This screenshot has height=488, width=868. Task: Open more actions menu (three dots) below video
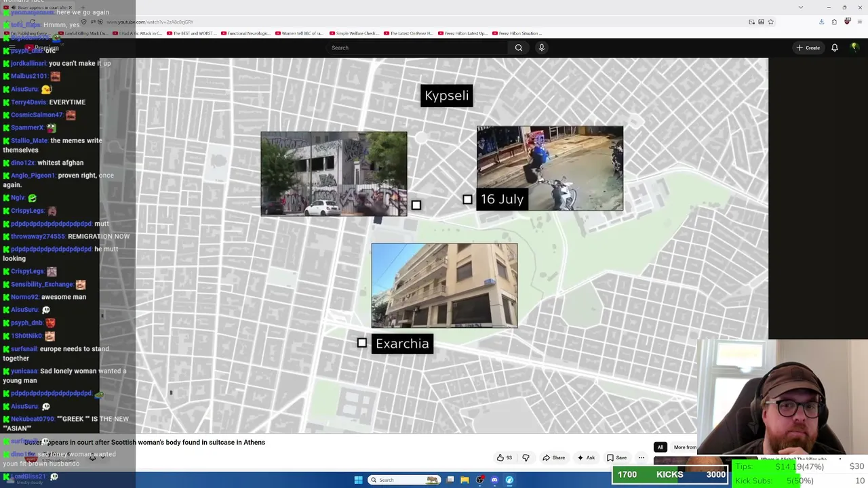click(641, 457)
